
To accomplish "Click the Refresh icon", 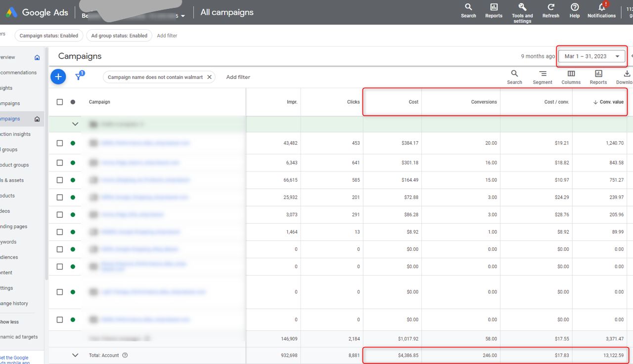I will point(550,7).
